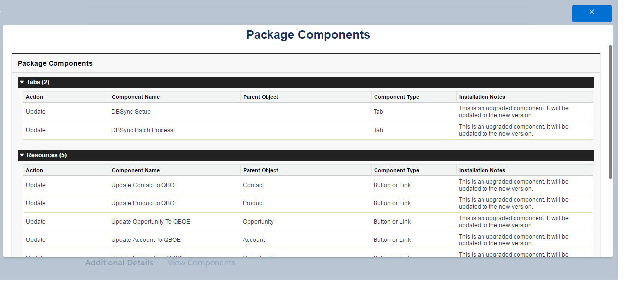Click Action column header in Tabs table
644x287 pixels.
pyautogui.click(x=35, y=97)
